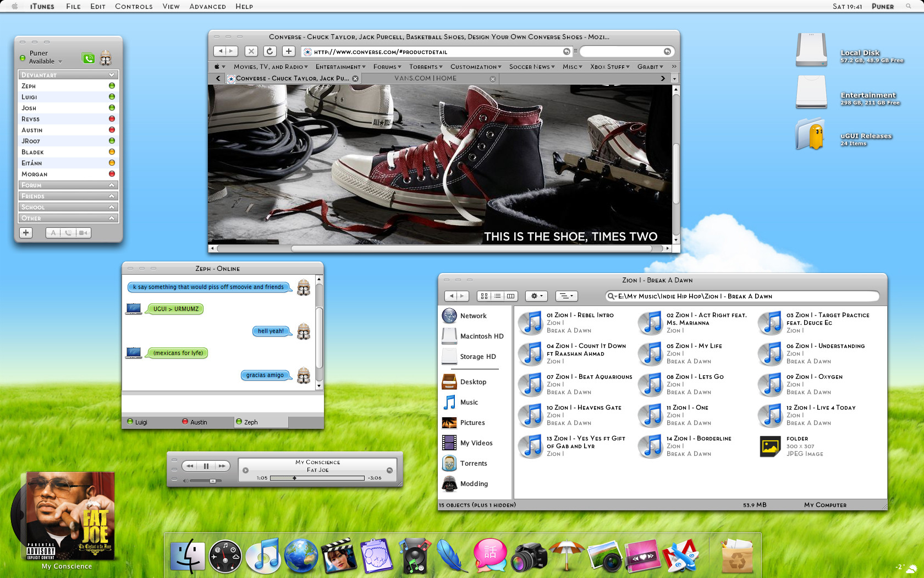
Task: Open Local Disk drive on desktop
Action: (811, 50)
